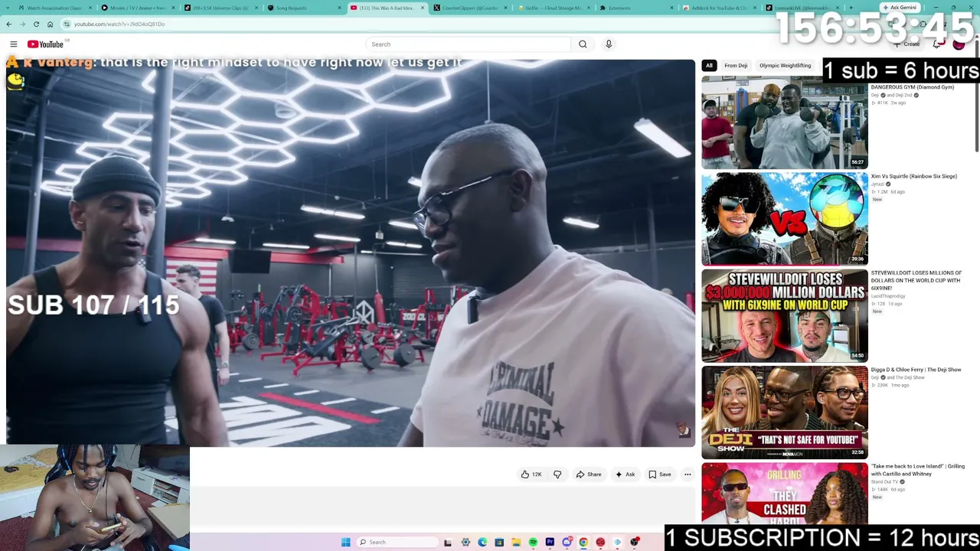Open OBS Studio from the taskbar

(x=634, y=543)
